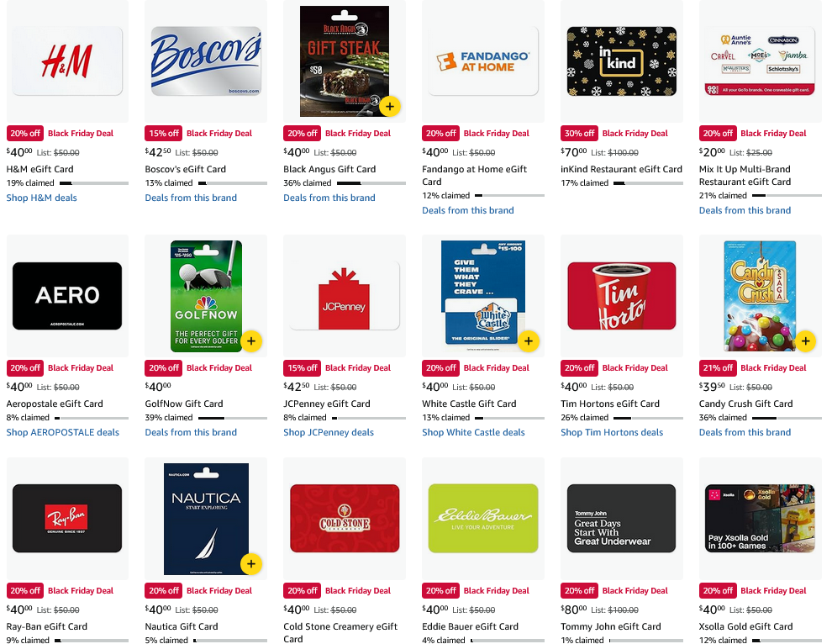This screenshot has height=644, width=832.
Task: Click the plus icon on Black Angus card
Action: 389,106
